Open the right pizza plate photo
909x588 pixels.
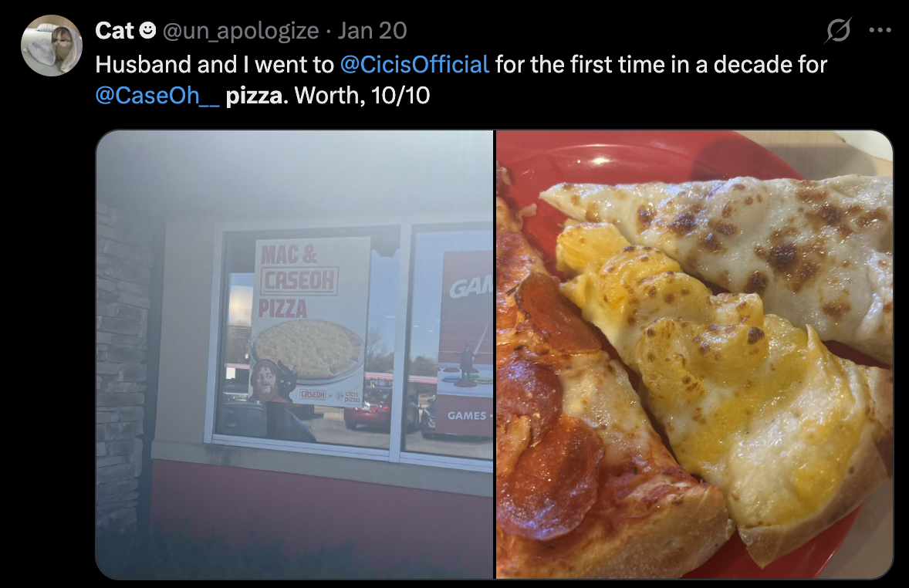pos(694,354)
